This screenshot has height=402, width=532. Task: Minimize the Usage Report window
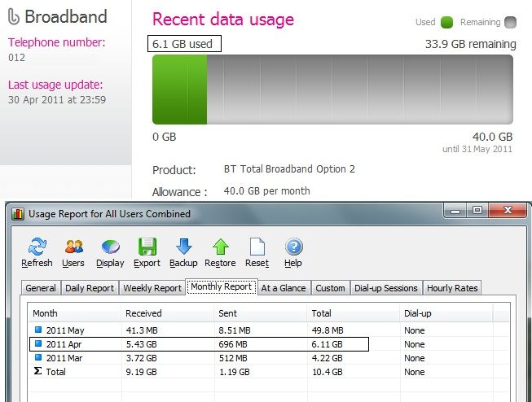coord(455,211)
